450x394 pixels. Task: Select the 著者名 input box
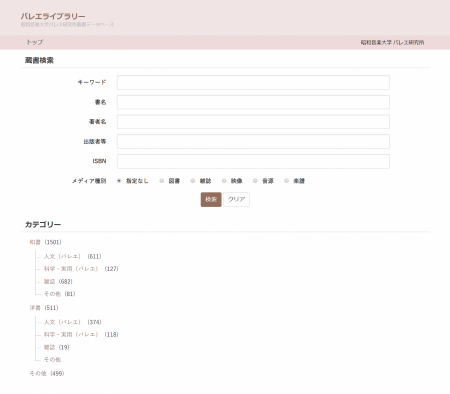pos(253,122)
